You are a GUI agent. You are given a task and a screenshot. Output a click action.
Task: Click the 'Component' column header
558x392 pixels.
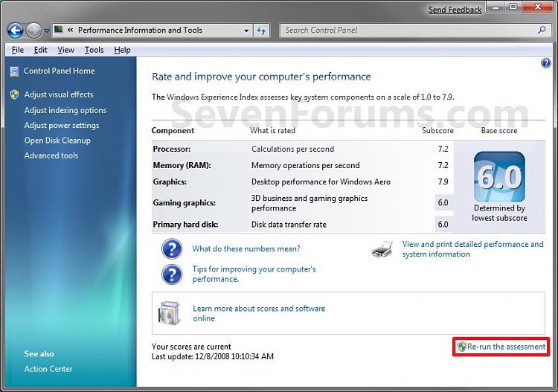coord(173,131)
